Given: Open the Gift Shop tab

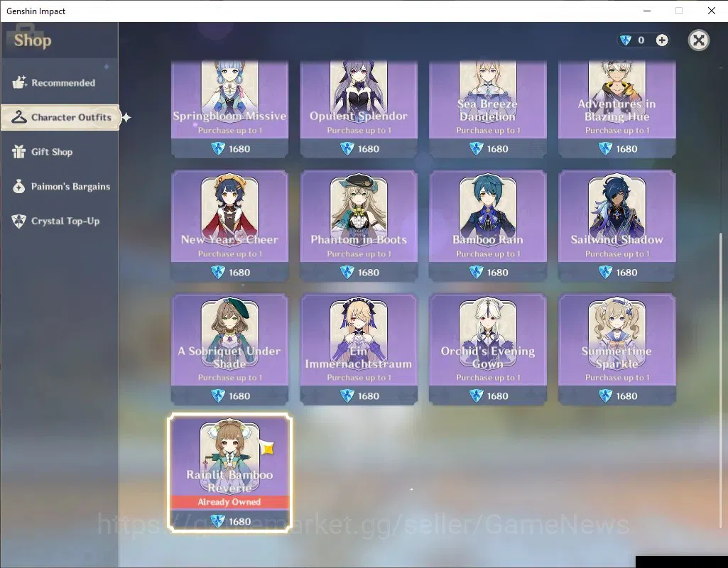Looking at the screenshot, I should [x=60, y=152].
